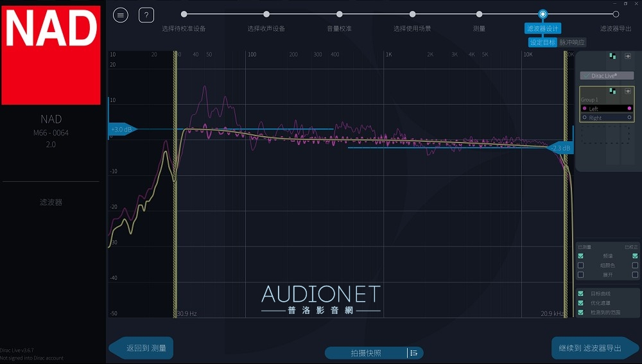This screenshot has height=364, width=642.
Task: Select 设定目标 sub-tab
Action: (542, 42)
